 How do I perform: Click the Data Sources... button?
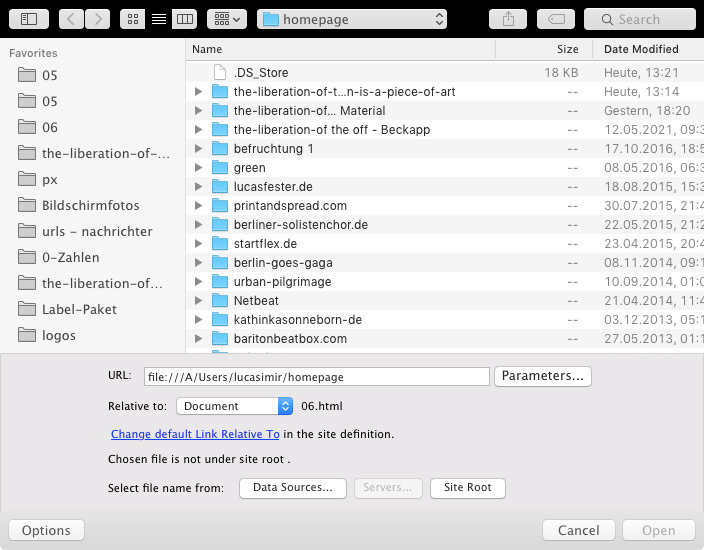[293, 488]
